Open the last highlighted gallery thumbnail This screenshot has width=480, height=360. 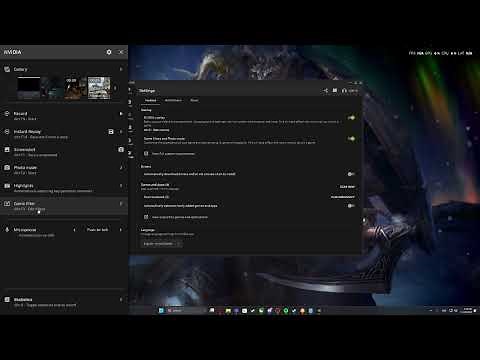[99, 88]
